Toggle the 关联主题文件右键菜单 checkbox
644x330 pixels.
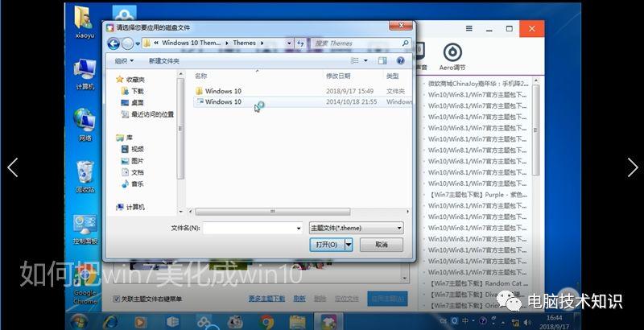pyautogui.click(x=117, y=299)
